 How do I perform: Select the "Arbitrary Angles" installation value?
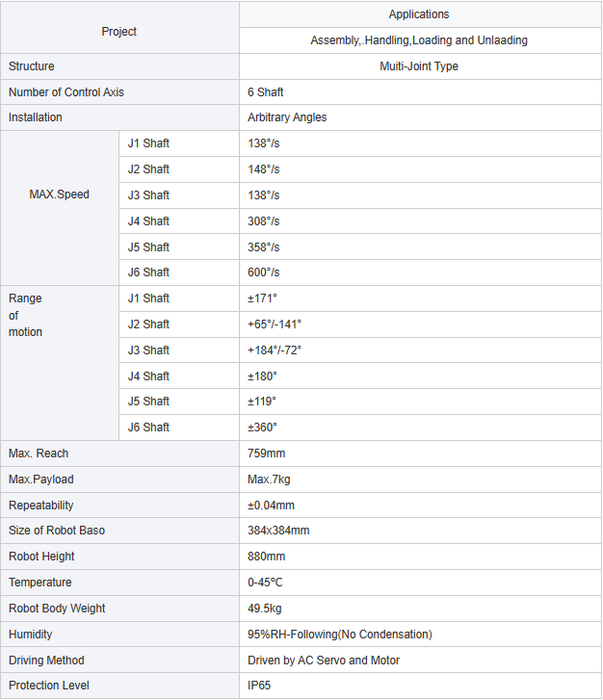click(287, 117)
